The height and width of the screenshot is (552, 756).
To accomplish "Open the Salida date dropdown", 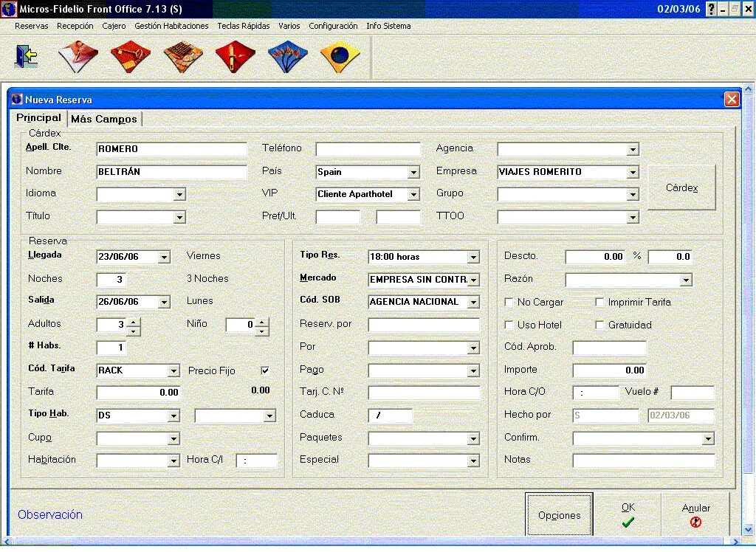I will (x=164, y=302).
